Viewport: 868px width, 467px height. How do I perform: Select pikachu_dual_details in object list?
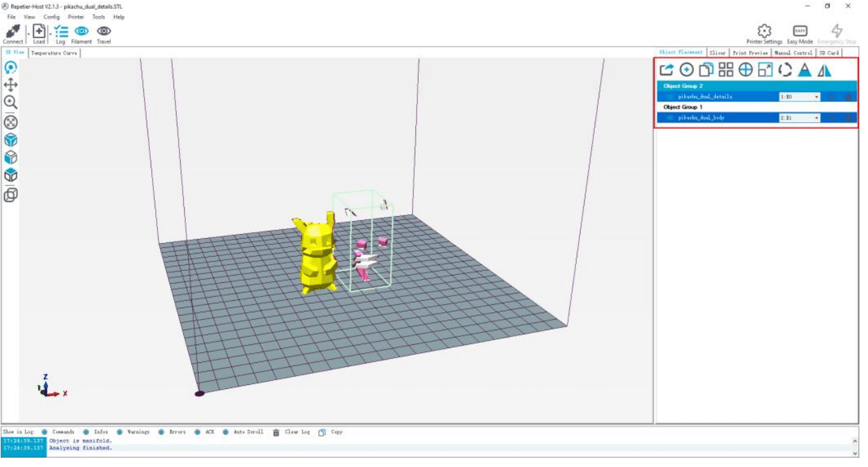click(x=705, y=97)
